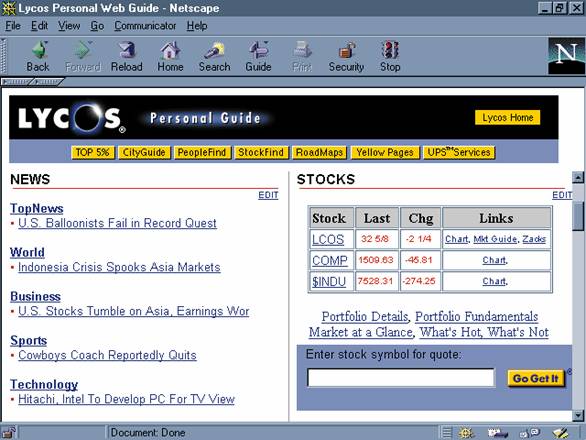Collapse the toolbar using its left handle
The image size is (586, 440).
[3, 56]
